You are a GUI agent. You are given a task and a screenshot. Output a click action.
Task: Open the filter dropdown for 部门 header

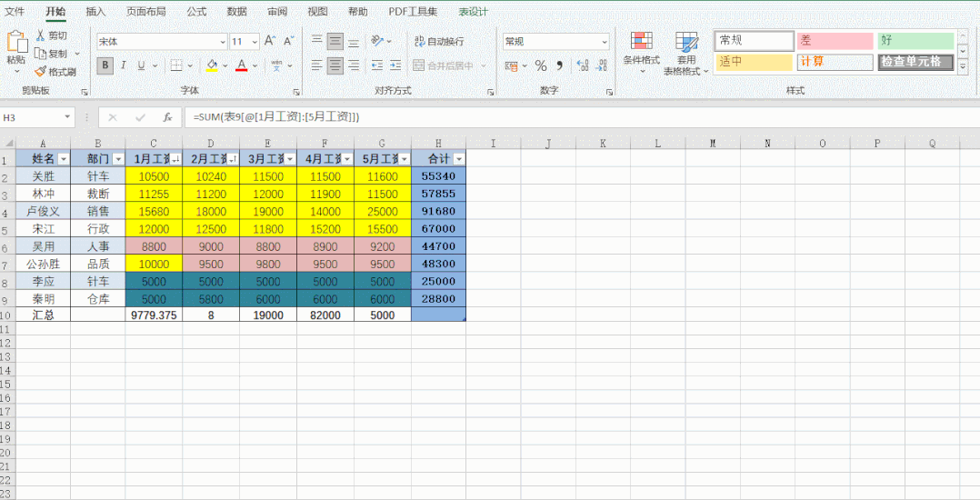(117, 159)
